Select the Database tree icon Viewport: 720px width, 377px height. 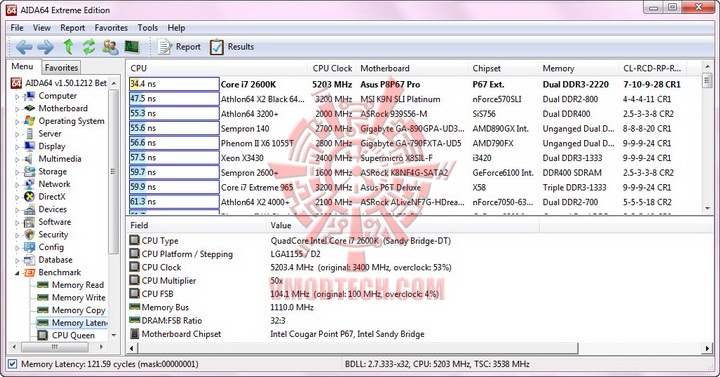point(29,260)
